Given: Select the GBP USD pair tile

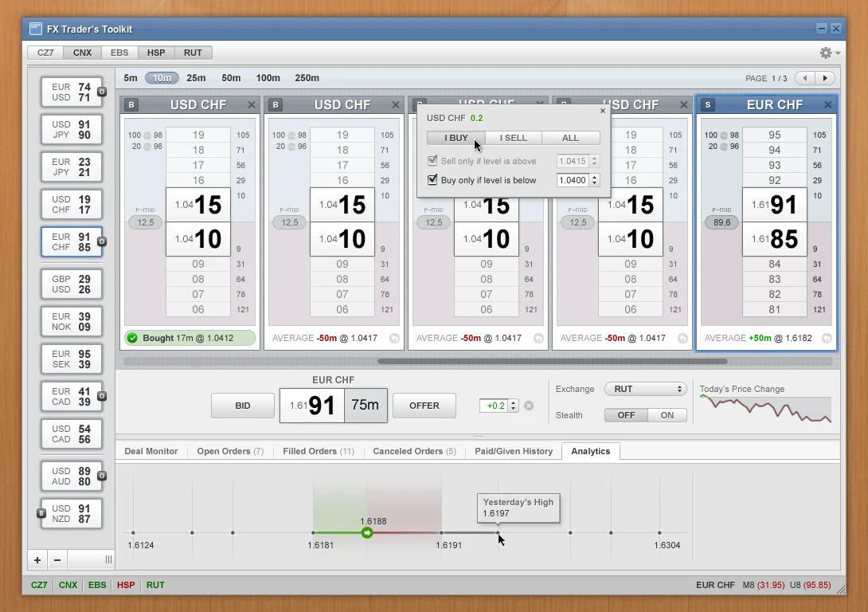Looking at the screenshot, I should click(x=71, y=284).
